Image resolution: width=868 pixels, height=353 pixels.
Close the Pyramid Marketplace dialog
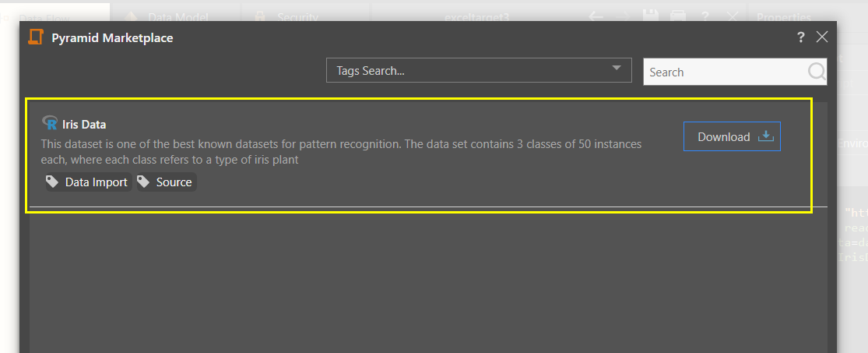(822, 37)
